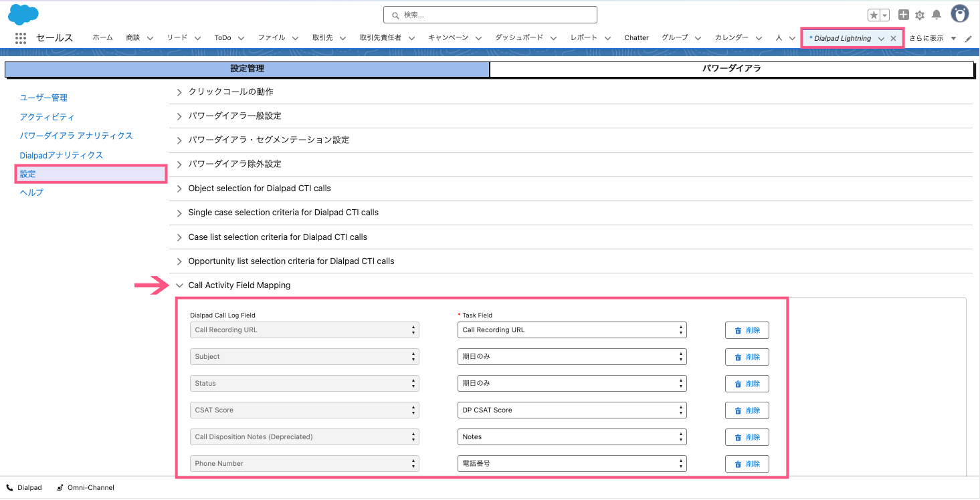Click the edit navigation pencil icon
The width and height of the screenshot is (980, 500).
968,39
